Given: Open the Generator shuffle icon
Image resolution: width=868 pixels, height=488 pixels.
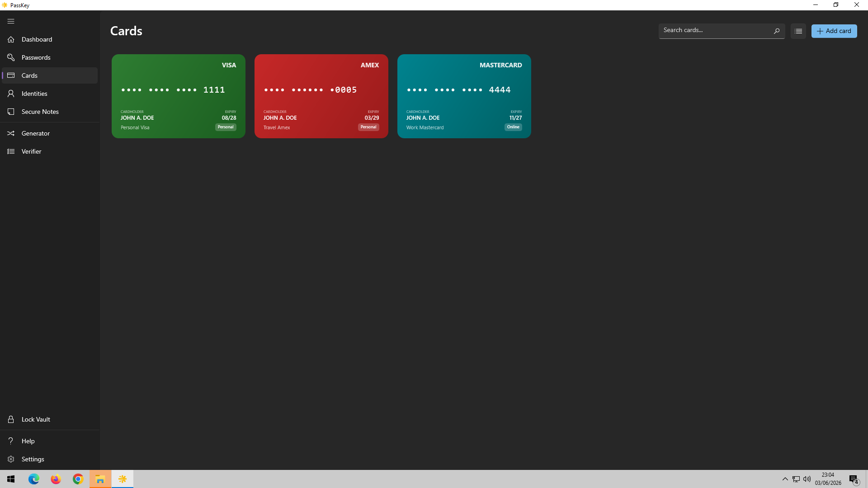Looking at the screenshot, I should click(11, 133).
